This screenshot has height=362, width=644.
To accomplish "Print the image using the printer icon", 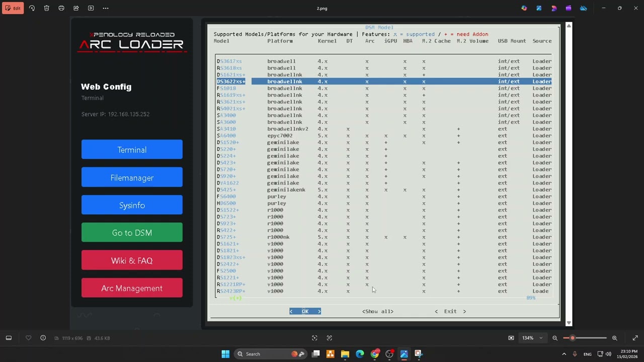I will 61,8.
